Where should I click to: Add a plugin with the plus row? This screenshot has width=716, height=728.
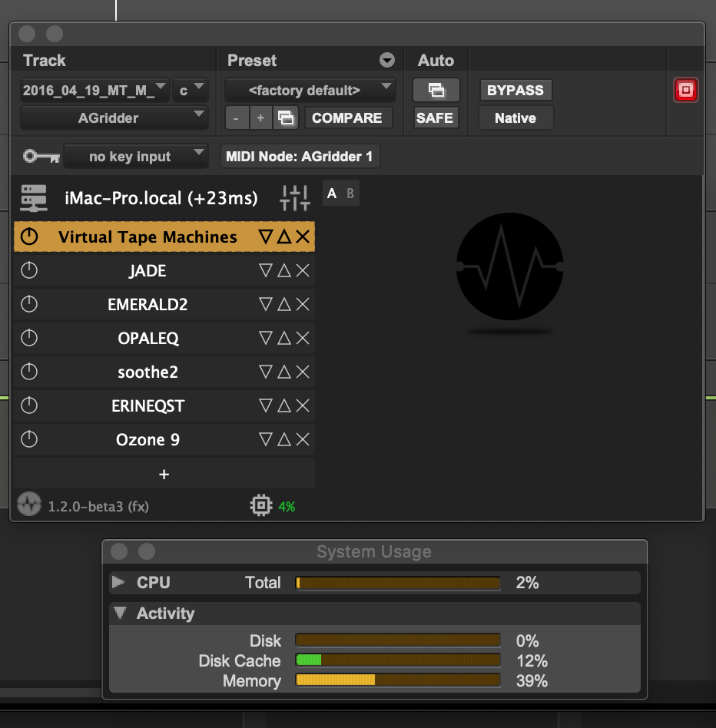[x=164, y=474]
